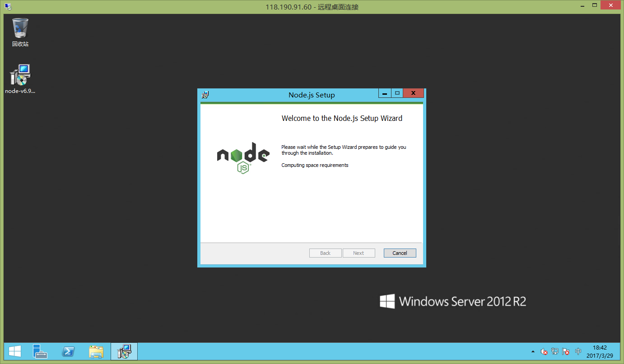Launch Server Manager from the taskbar
This screenshot has height=364, width=624.
tap(41, 351)
